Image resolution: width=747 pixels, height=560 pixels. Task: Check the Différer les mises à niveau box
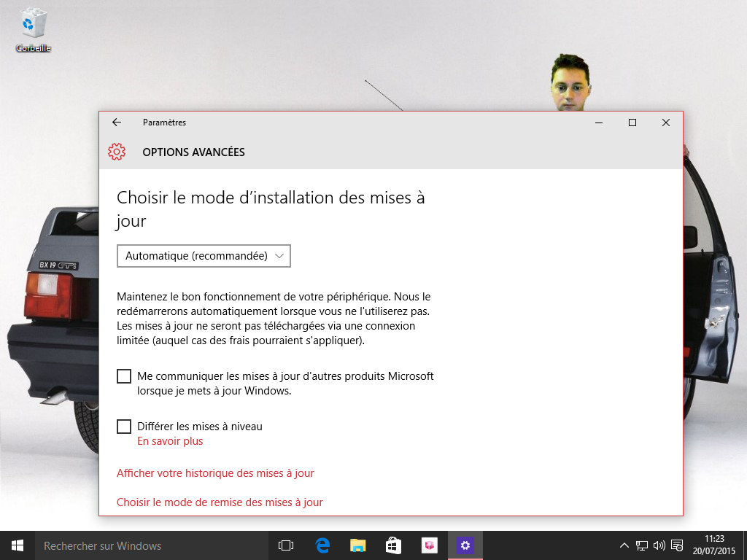[x=124, y=427]
